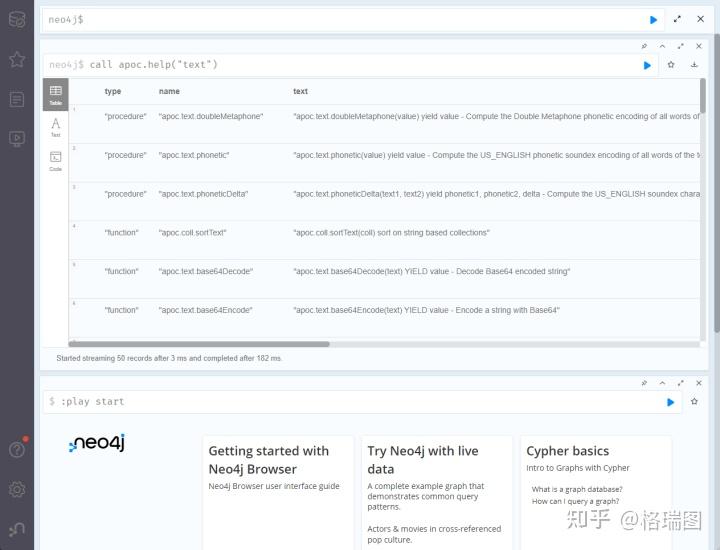Open the project files sidebar icon

pyautogui.click(x=17, y=99)
